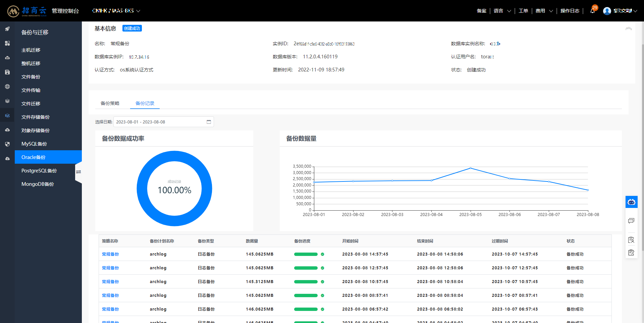
Task: Click the notification bell with 29 badge
Action: point(593,10)
